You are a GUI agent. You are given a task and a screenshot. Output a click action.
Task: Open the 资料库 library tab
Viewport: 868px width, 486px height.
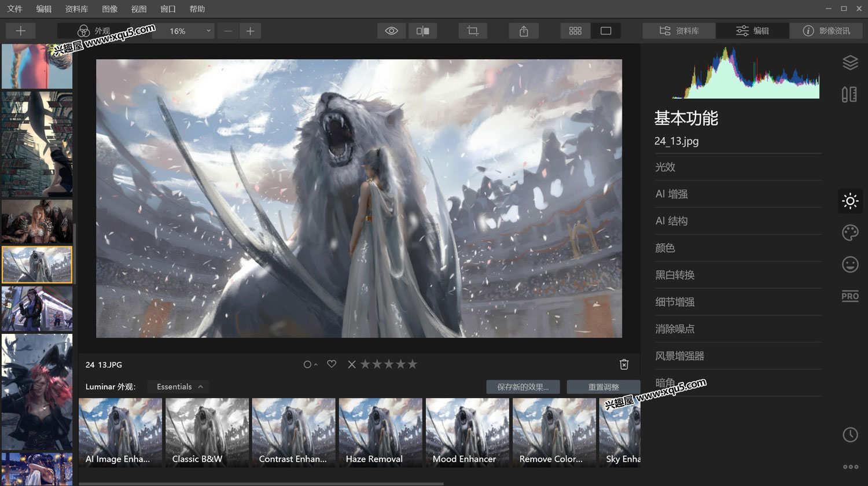pyautogui.click(x=679, y=31)
